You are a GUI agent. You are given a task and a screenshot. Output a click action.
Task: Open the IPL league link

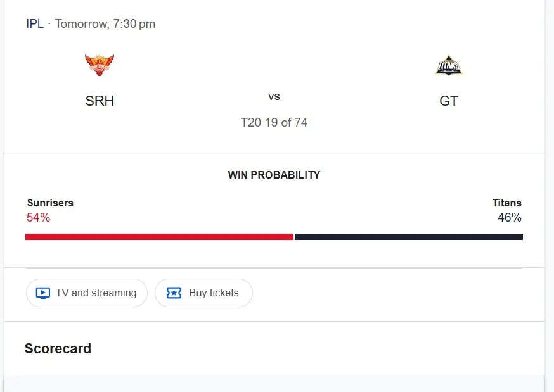[x=35, y=24]
